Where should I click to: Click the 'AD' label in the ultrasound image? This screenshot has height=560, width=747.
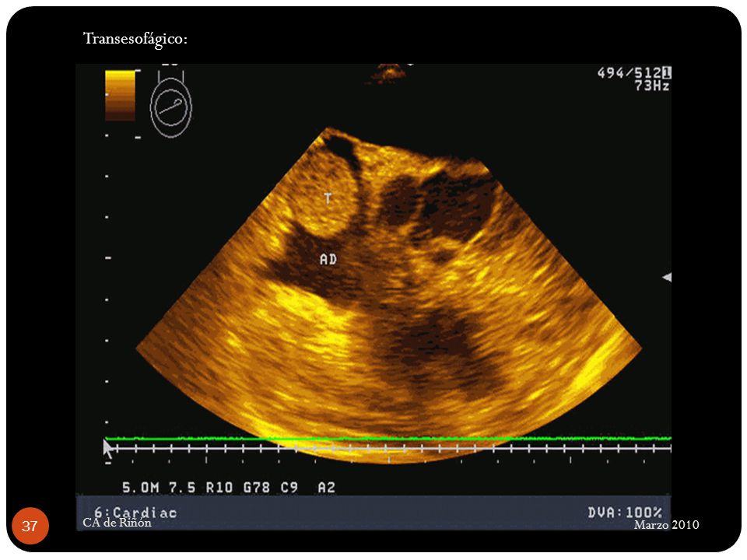coord(328,260)
